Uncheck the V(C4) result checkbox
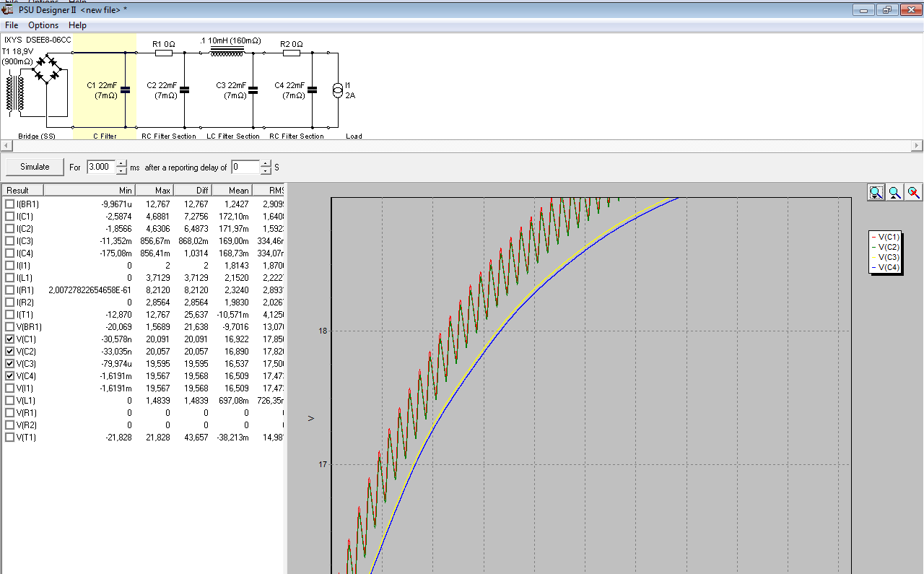The height and width of the screenshot is (574, 924). (x=9, y=376)
